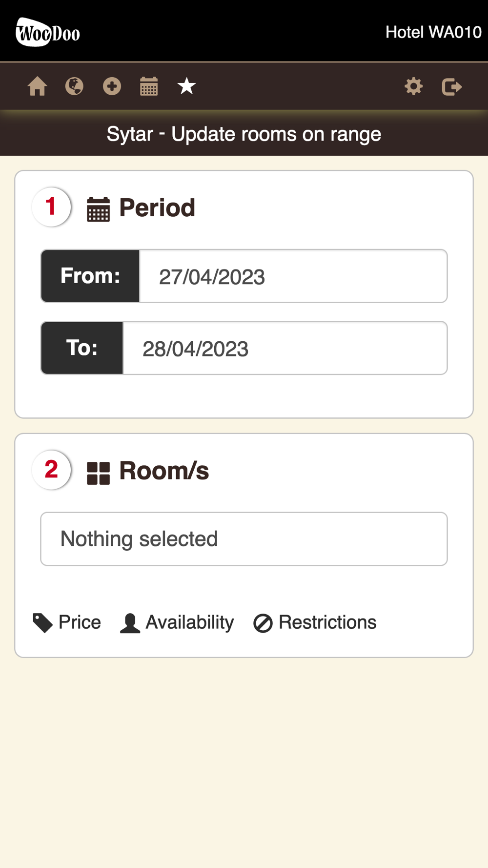Click the 'To:' label

82,348
